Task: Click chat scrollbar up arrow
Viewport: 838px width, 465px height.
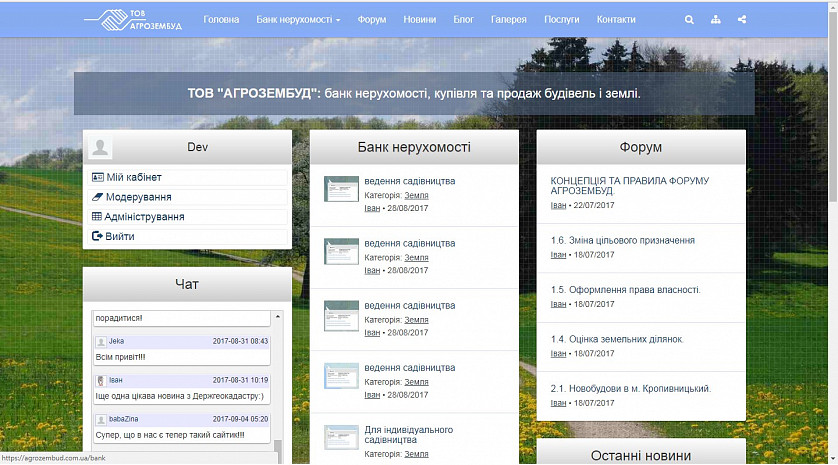Action: [278, 317]
